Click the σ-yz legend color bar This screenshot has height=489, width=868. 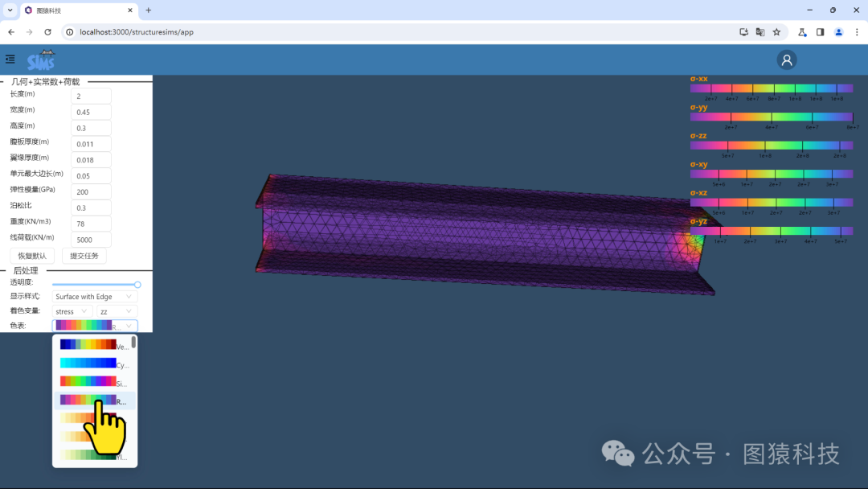pyautogui.click(x=771, y=231)
